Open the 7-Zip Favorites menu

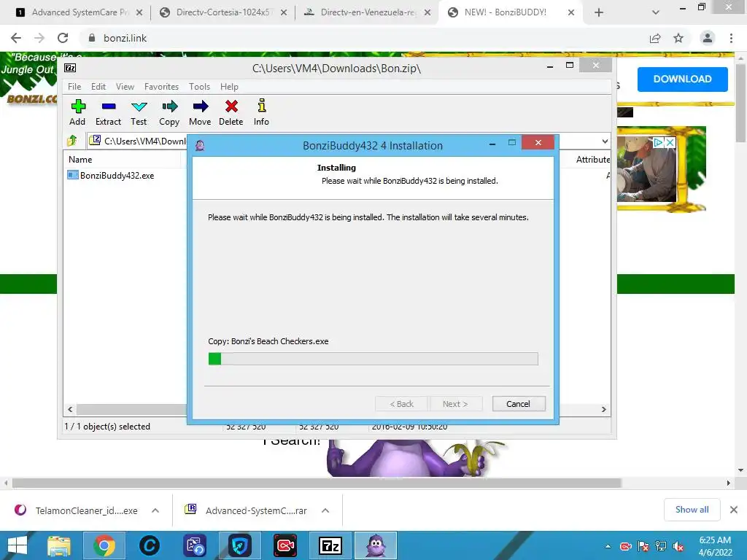[x=161, y=87]
